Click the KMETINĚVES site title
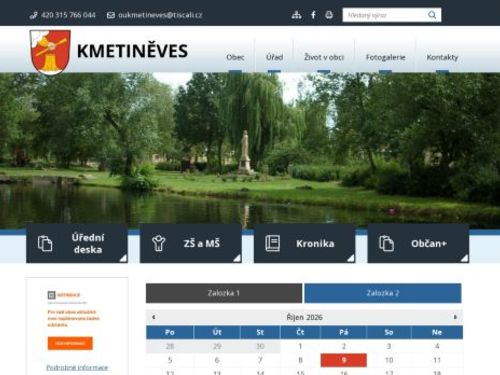 tap(132, 51)
